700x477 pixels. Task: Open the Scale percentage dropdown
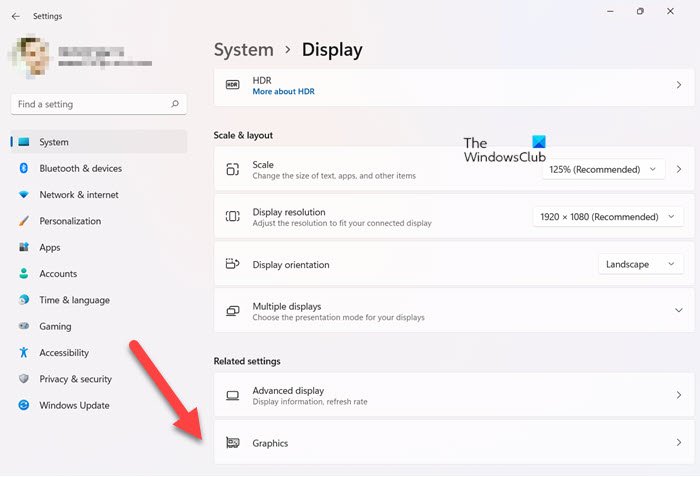[603, 169]
